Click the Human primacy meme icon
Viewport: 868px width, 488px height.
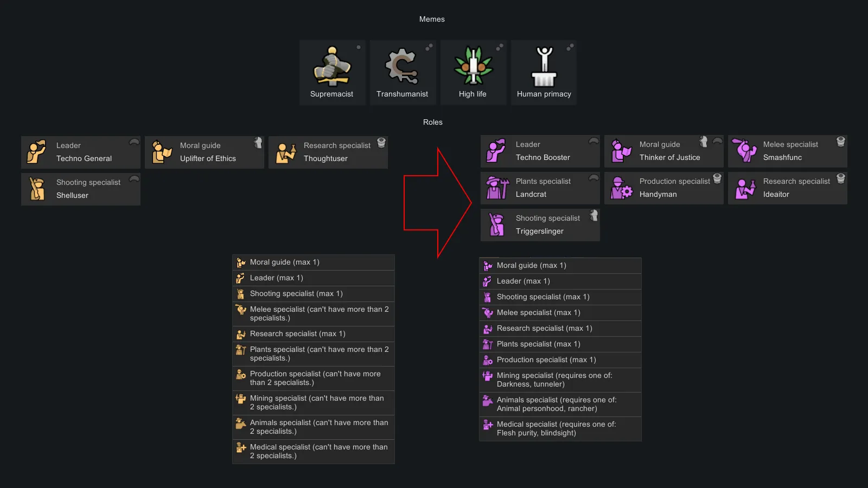point(544,68)
